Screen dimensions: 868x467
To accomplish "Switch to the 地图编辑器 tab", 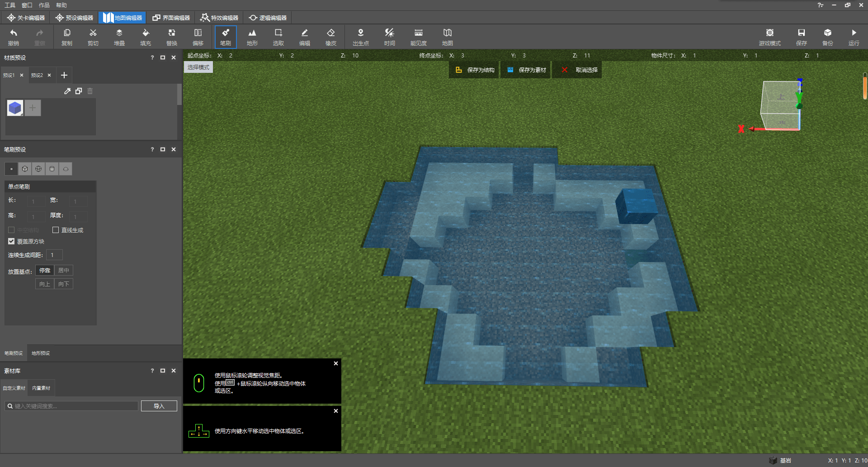I will [122, 18].
